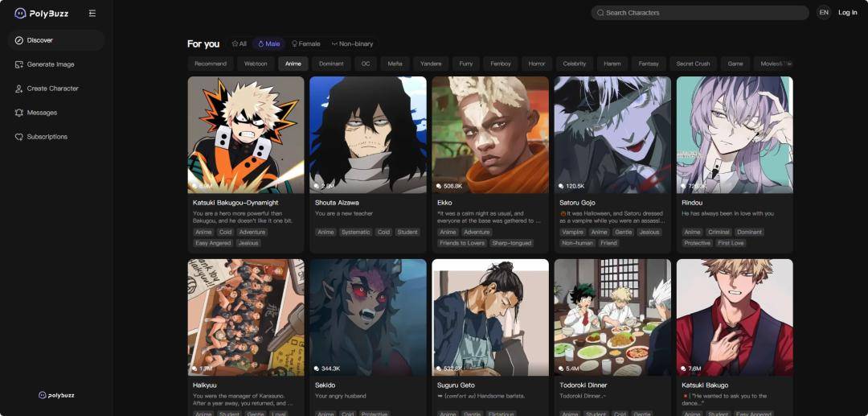Open the Rindou character image
Screen dimensions: 868x416
pos(735,134)
